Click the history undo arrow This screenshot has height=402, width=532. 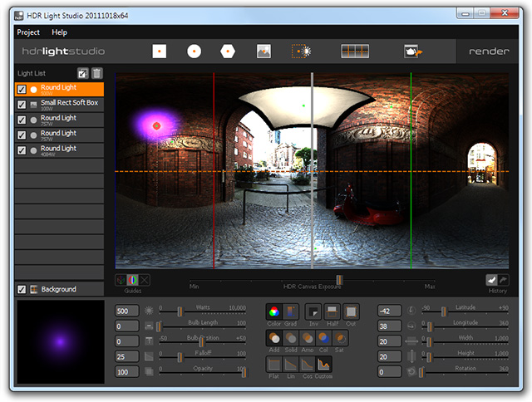[491, 280]
